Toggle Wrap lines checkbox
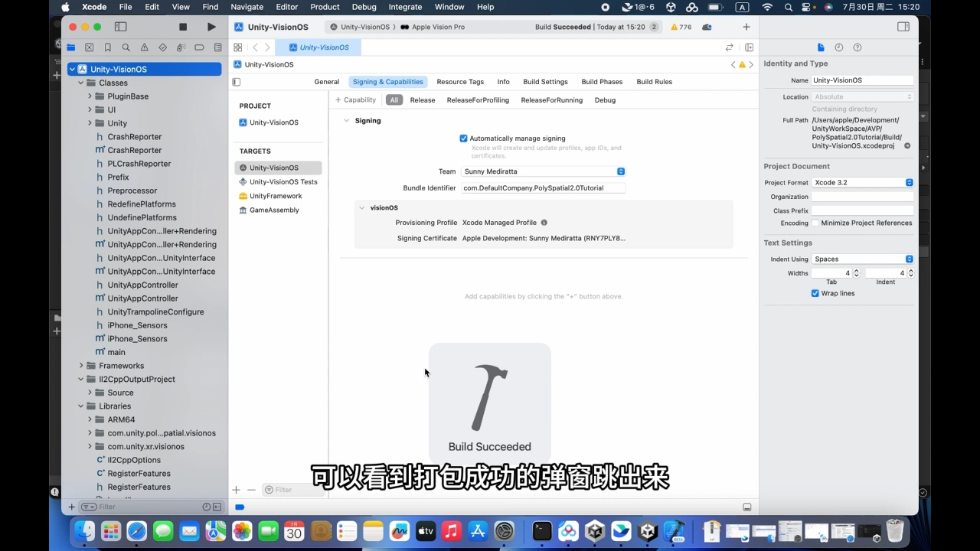Screen dimensions: 980x551 tap(815, 293)
